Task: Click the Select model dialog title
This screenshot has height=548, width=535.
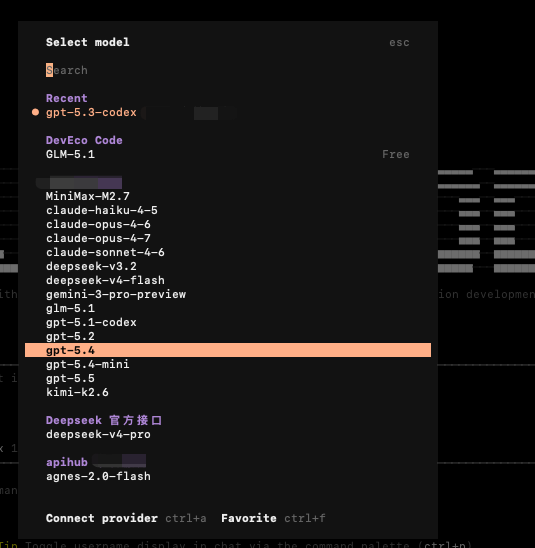Action: [x=88, y=42]
